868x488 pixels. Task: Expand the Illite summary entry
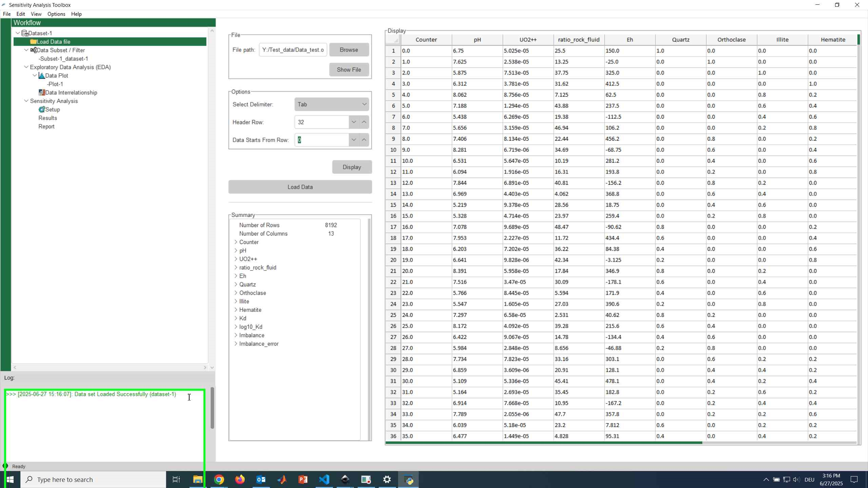coord(236,301)
